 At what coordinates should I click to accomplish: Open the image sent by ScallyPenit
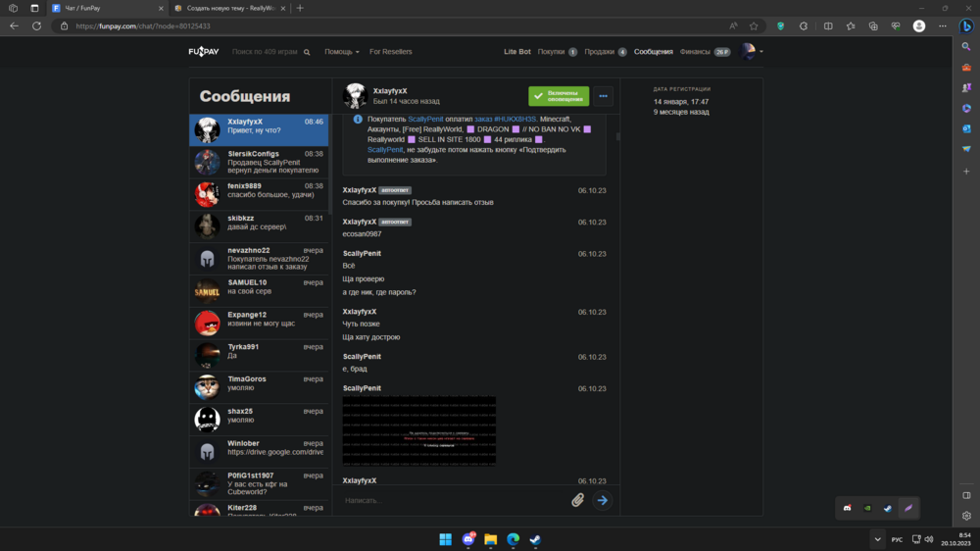419,430
